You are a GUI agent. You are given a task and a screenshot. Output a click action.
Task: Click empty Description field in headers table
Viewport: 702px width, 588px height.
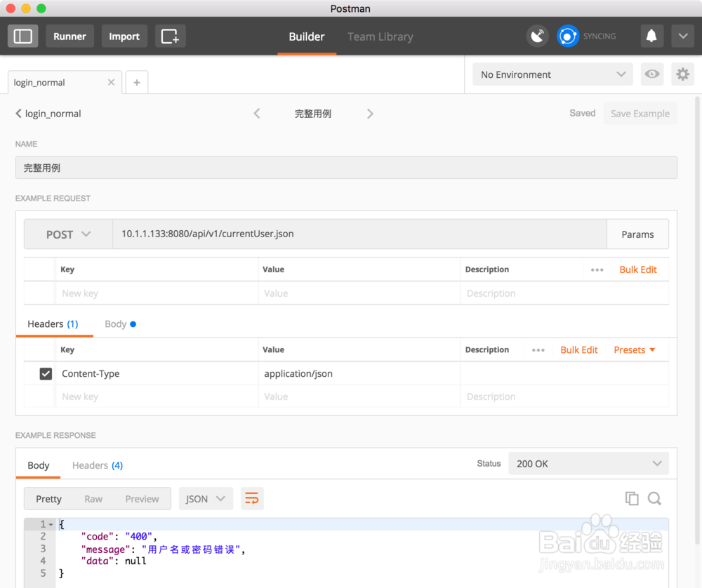tap(565, 396)
